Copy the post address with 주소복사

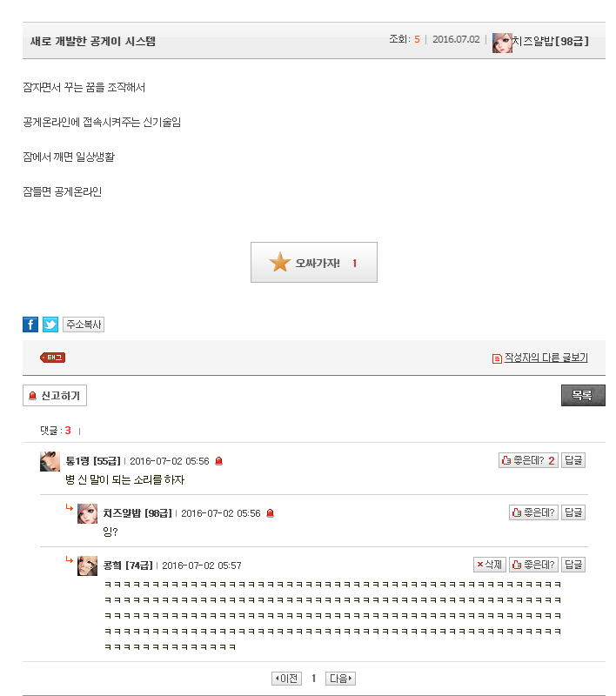(x=84, y=325)
